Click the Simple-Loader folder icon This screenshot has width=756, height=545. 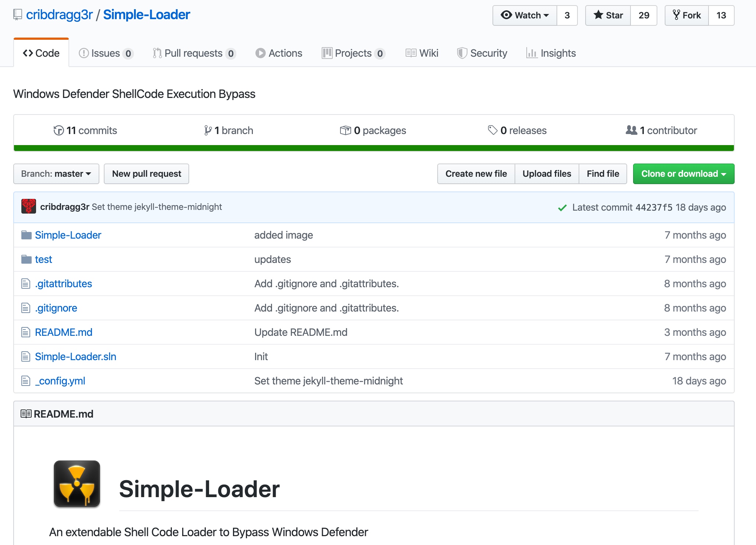pos(26,235)
